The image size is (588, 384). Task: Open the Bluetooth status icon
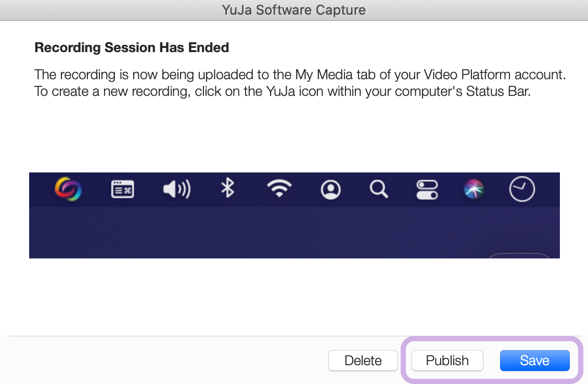click(x=227, y=189)
